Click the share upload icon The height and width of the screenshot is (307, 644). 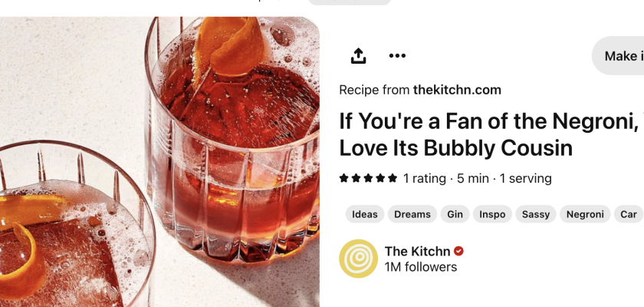(x=358, y=55)
